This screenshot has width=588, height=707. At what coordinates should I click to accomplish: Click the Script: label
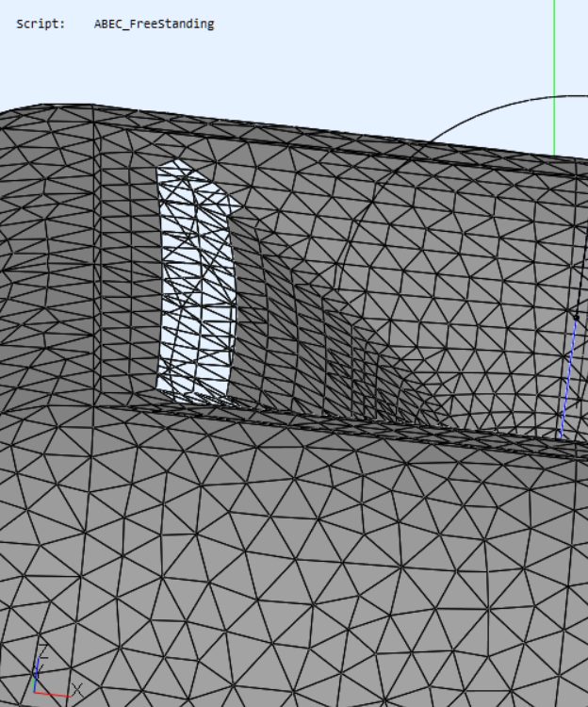point(41,24)
